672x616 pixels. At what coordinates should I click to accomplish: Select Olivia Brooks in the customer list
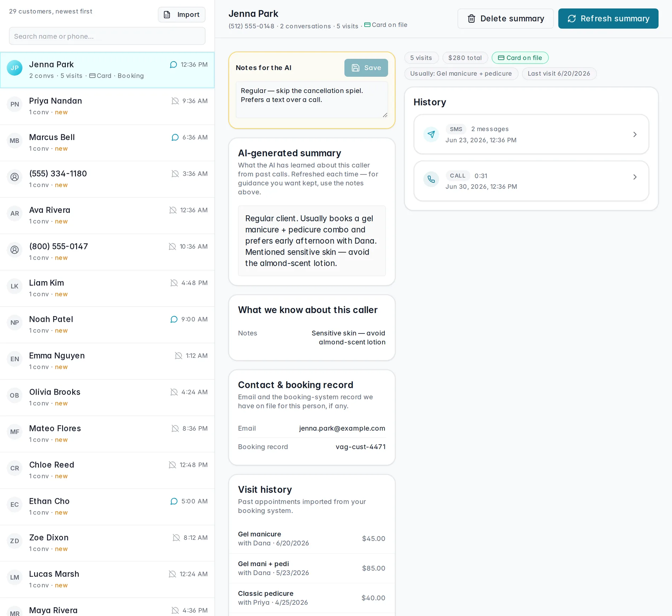click(107, 398)
